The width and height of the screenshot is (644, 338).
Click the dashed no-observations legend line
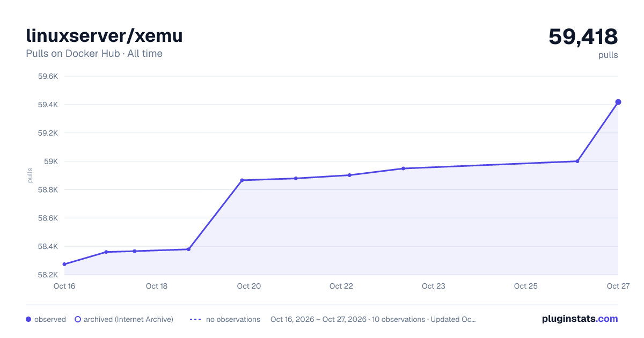click(x=195, y=319)
